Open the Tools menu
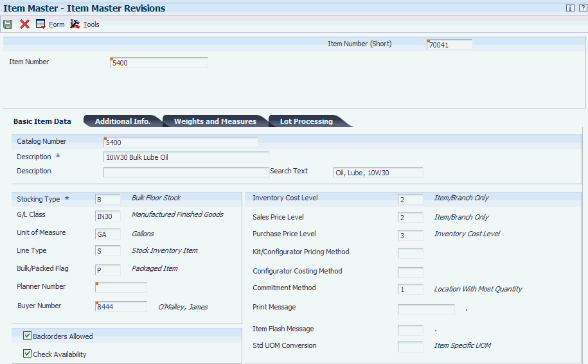Image resolution: width=588 pixels, height=364 pixels. (x=91, y=24)
